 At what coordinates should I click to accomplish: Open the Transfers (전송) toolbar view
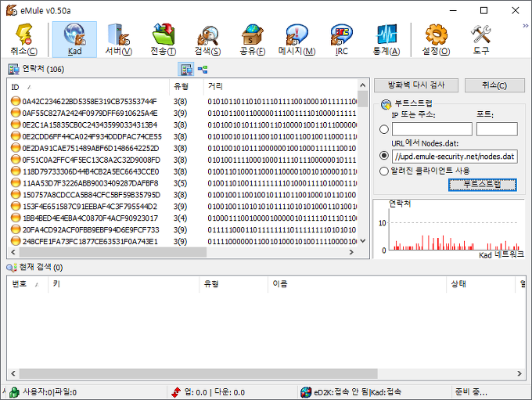[x=164, y=39]
